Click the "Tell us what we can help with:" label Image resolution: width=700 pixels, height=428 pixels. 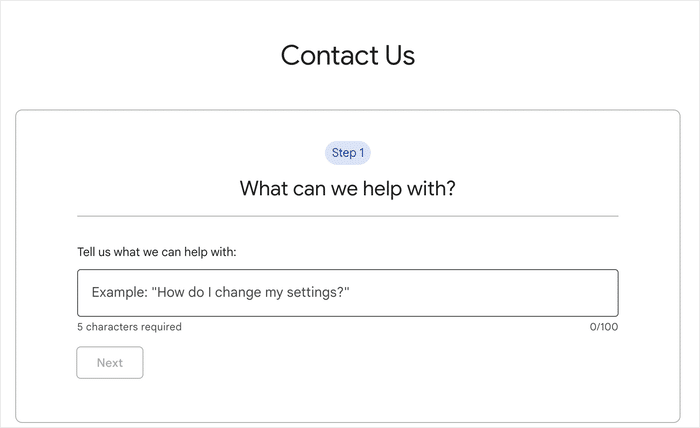tap(156, 251)
